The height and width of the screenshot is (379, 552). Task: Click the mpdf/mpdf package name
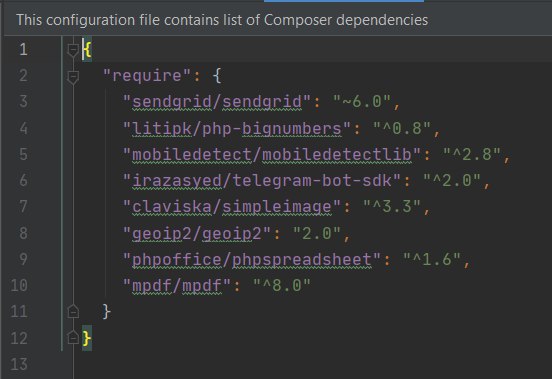coord(176,285)
